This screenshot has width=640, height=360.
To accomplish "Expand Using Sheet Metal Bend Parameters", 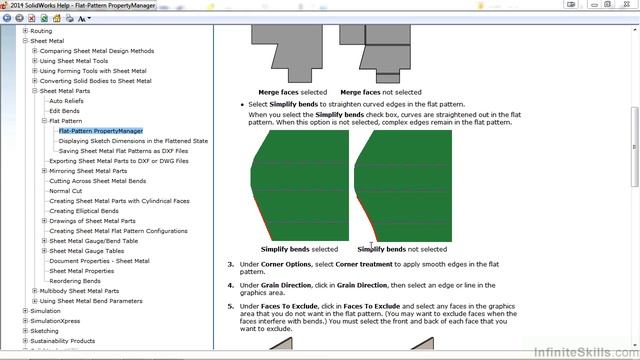I will 35,301.
